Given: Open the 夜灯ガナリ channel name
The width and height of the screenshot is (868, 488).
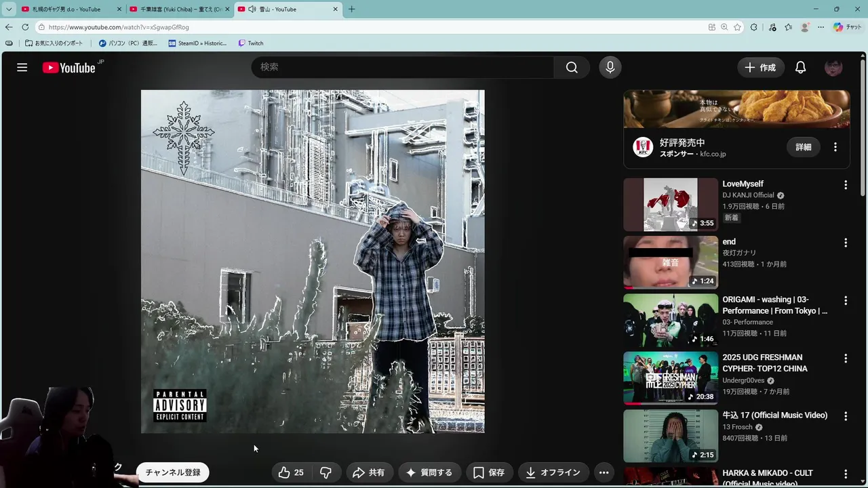Looking at the screenshot, I should 739,253.
